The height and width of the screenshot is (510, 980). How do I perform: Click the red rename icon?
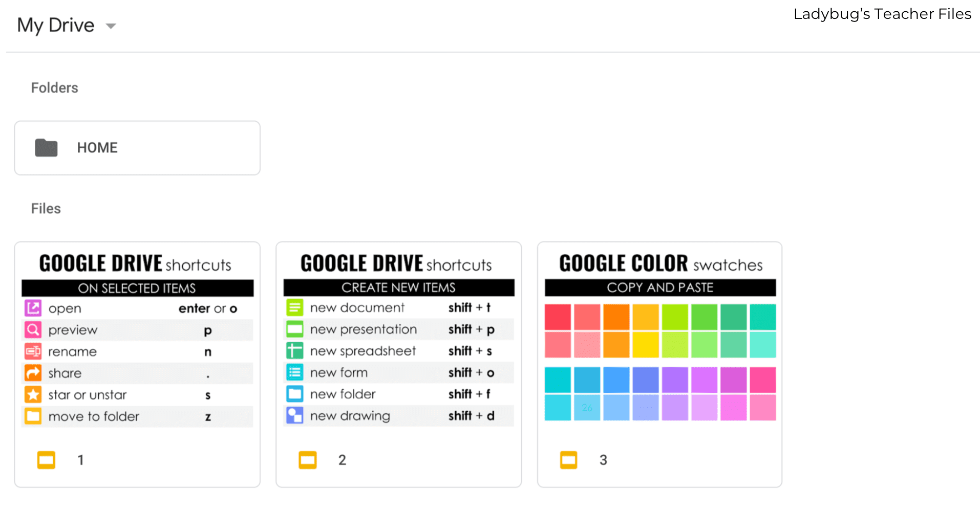point(33,351)
